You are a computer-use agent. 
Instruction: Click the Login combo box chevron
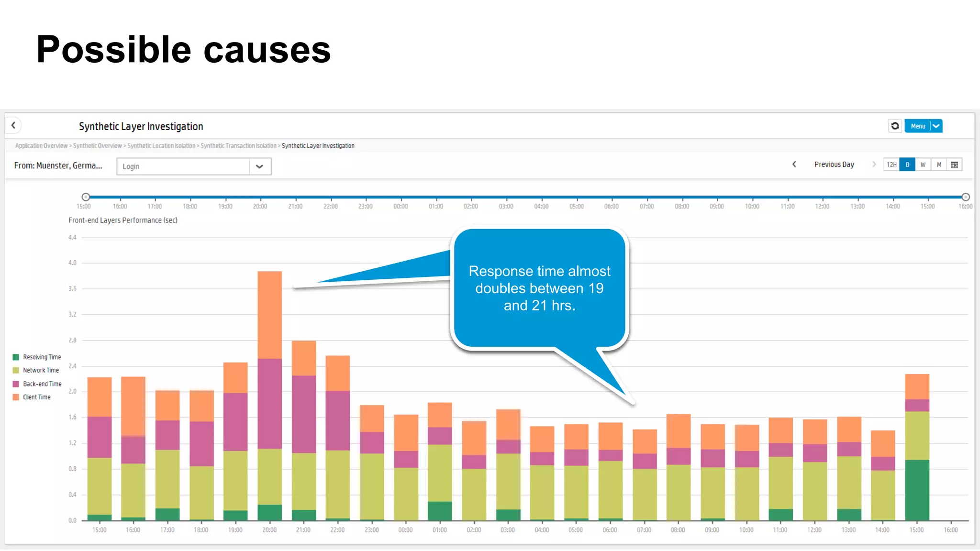(260, 166)
